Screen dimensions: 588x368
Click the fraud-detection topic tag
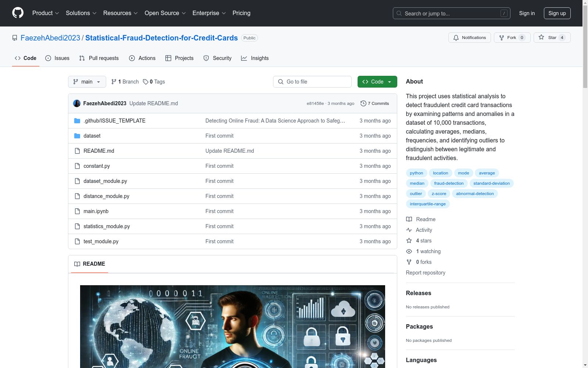[x=449, y=183]
